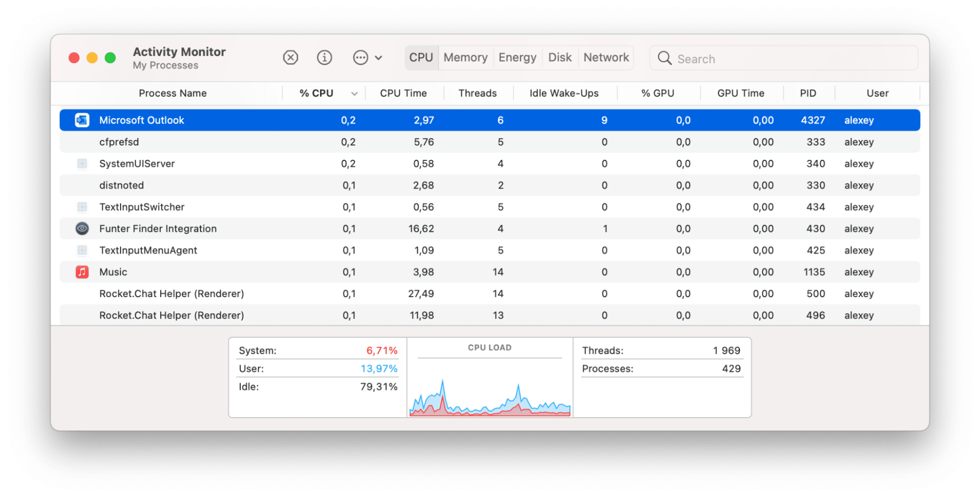The image size is (980, 498).
Task: Select the Funter Finder Integration process name
Action: tap(158, 228)
